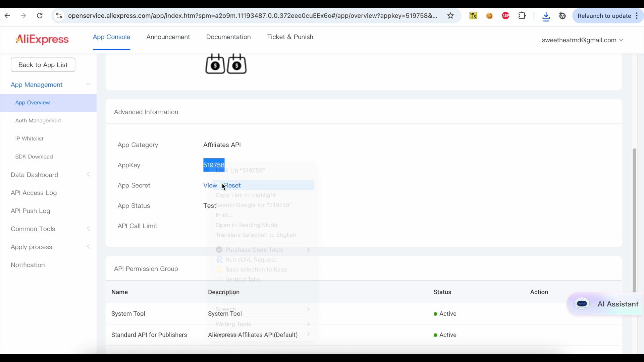Click the AliExpress logo

coord(42,39)
